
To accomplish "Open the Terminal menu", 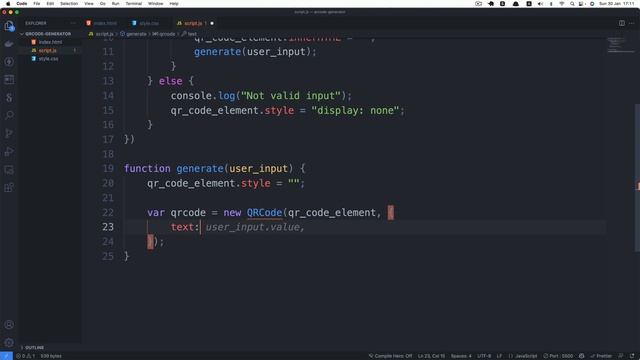I will (x=133, y=4).
